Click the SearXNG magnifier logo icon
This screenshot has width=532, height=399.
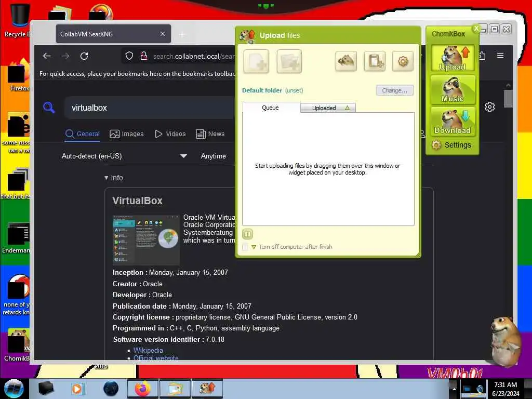click(x=49, y=108)
